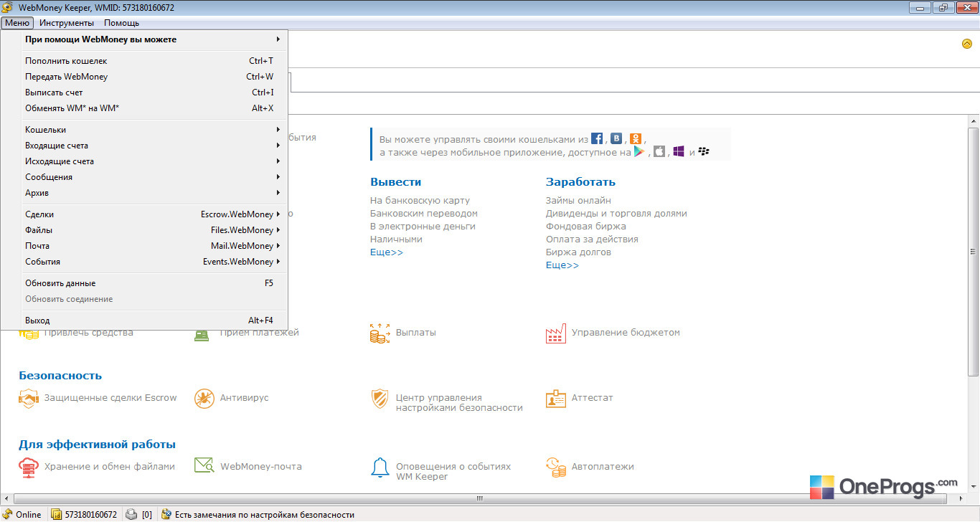This screenshot has height=522, width=980.
Task: Click the Online connection status icon
Action: 7,514
